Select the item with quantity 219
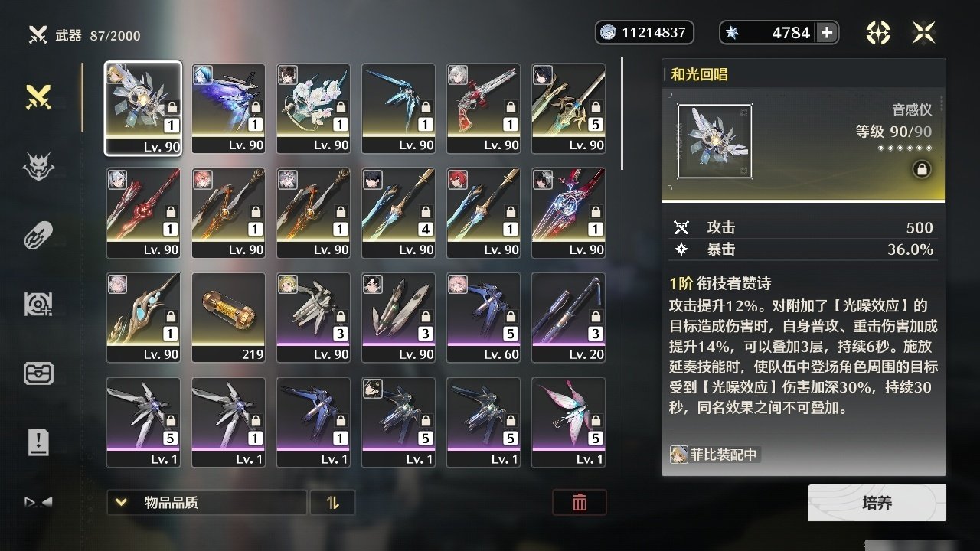980x551 pixels. point(229,318)
